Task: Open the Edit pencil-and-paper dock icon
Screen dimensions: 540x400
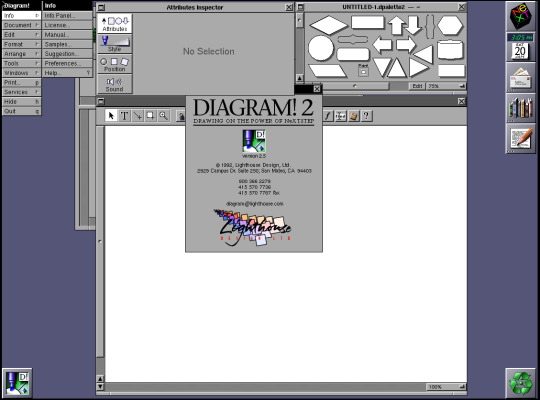Action: [520, 139]
